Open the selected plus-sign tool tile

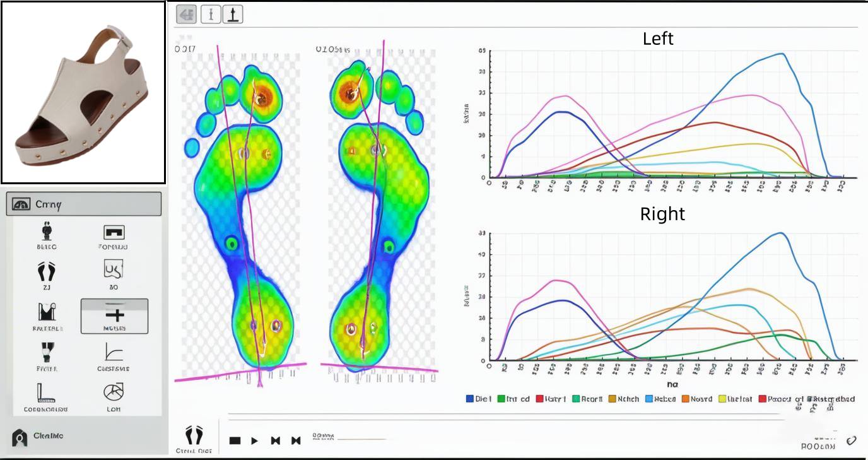[x=114, y=316]
